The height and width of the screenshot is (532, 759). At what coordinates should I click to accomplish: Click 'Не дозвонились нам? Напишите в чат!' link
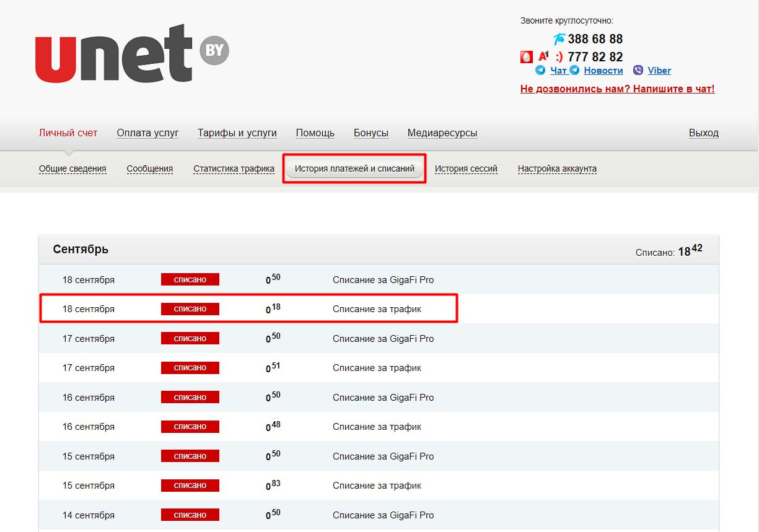pos(617,89)
